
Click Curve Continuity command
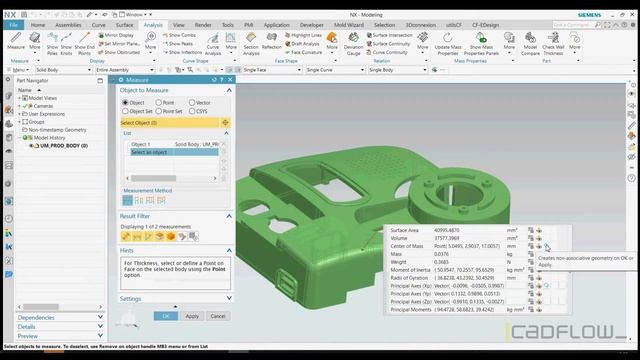click(x=387, y=52)
